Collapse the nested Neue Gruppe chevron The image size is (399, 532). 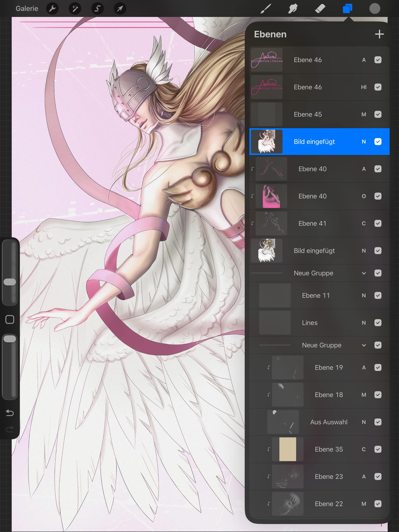[364, 345]
